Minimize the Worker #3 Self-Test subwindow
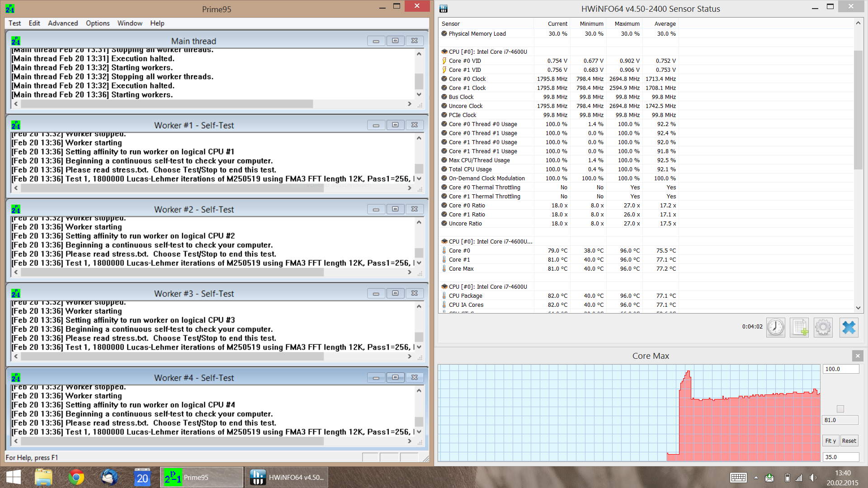868x488 pixels. pos(376,293)
